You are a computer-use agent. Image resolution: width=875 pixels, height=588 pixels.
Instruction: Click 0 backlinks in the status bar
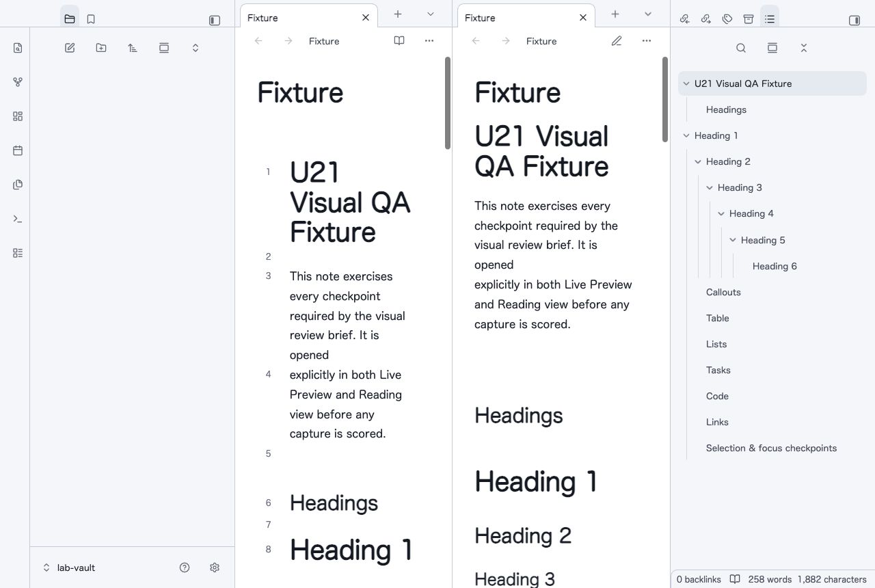(x=699, y=579)
